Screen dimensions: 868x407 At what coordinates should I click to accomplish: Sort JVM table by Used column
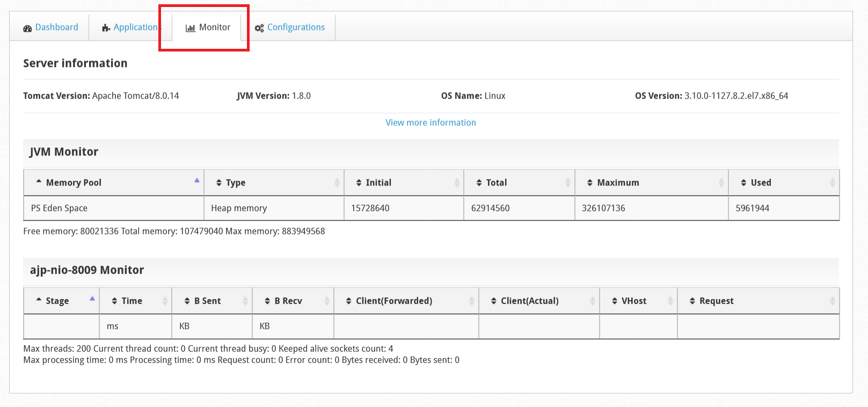point(784,182)
